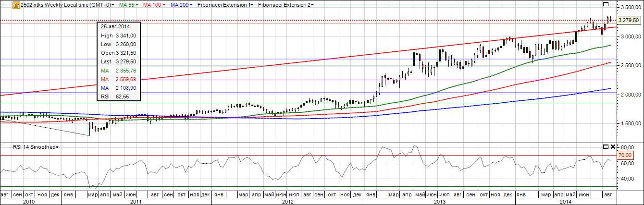Click the 25-авг-2014 date in data box
The width and height of the screenshot is (644, 205).
[x=116, y=27]
